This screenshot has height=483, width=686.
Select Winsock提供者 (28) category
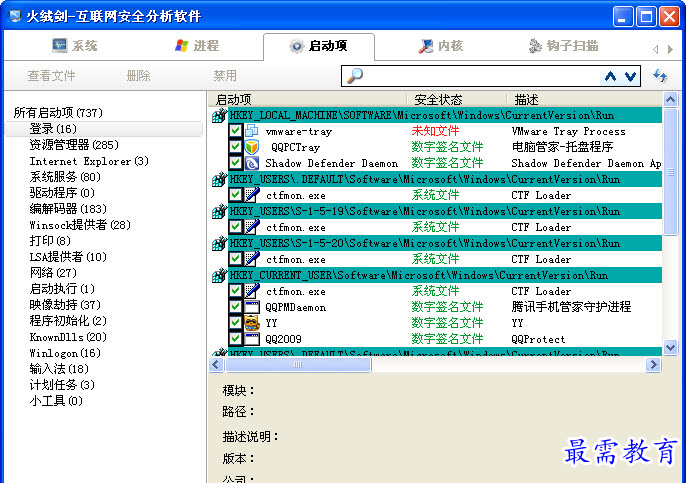click(x=80, y=225)
